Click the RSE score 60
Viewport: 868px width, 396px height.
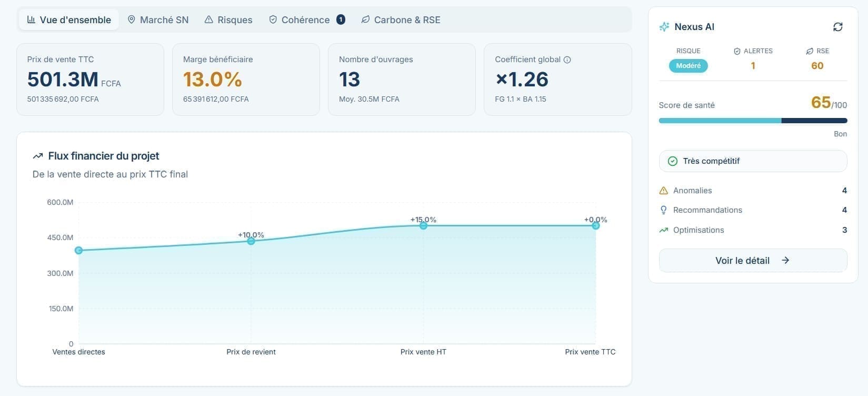click(817, 66)
